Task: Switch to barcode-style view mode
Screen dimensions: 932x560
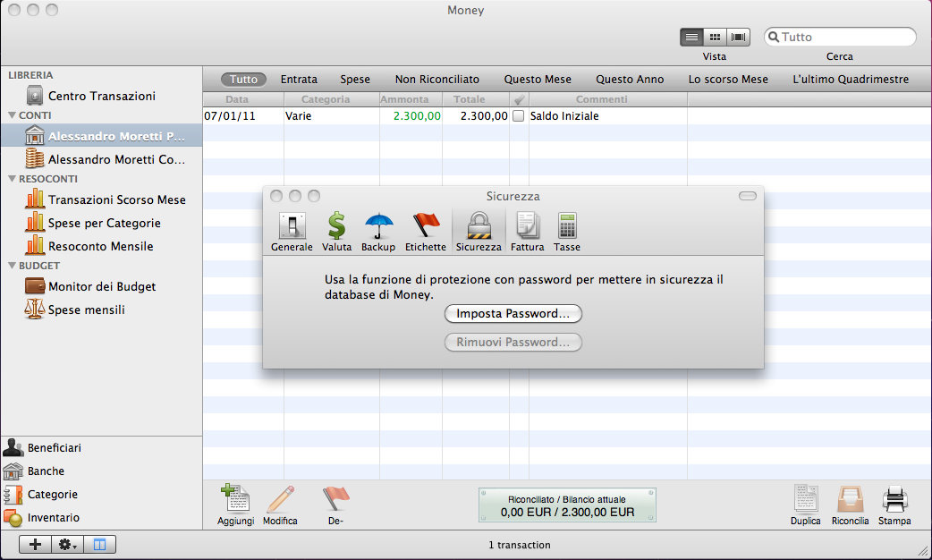Action: pyautogui.click(x=738, y=37)
